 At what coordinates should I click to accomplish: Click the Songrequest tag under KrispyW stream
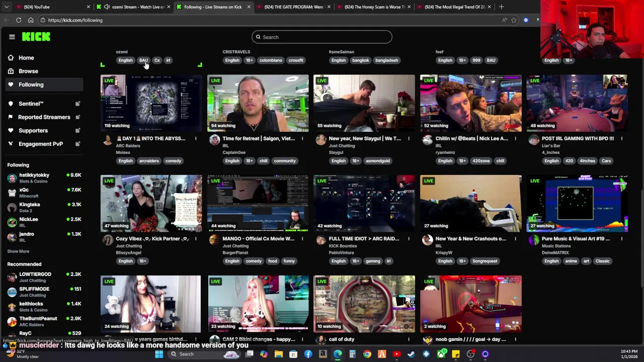coord(485,261)
